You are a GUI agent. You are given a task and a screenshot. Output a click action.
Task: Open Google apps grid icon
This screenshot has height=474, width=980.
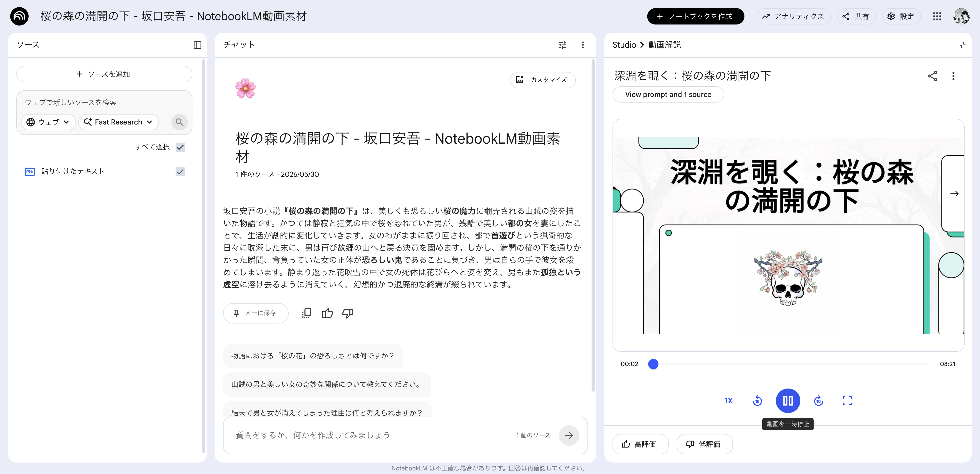[x=937, y=16]
